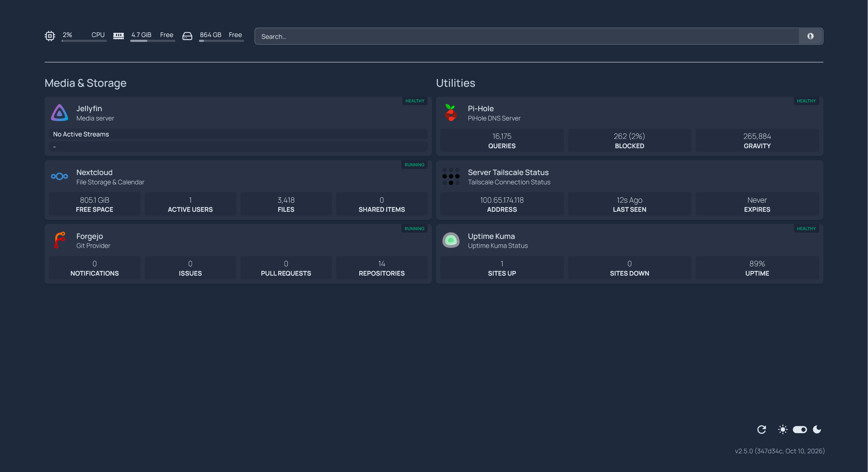Click the Forgejo logo icon
This screenshot has height=472, width=868.
(x=60, y=240)
